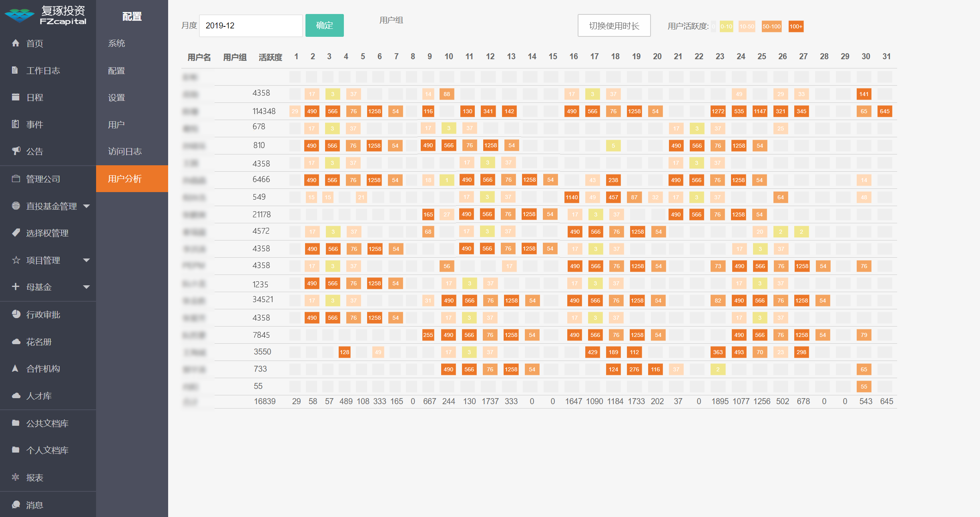This screenshot has width=980, height=517.
Task: Click the cloud icon beside 花名册
Action: [x=16, y=341]
